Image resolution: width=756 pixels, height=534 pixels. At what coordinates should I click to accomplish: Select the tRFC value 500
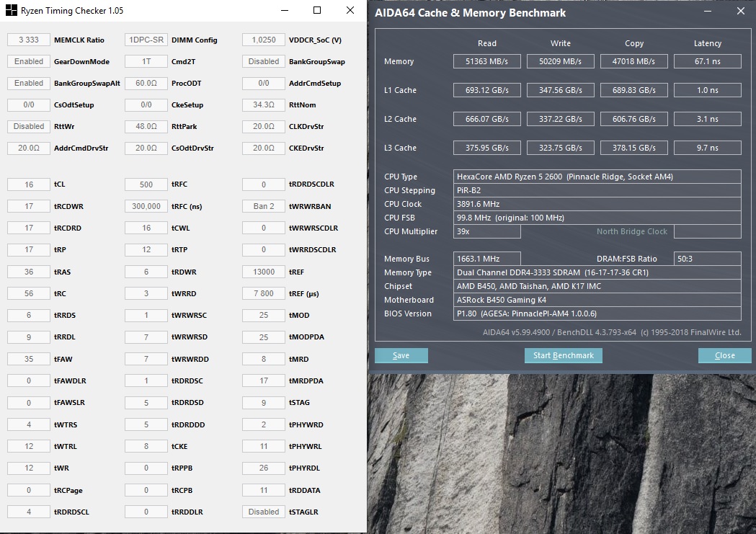[x=146, y=184]
